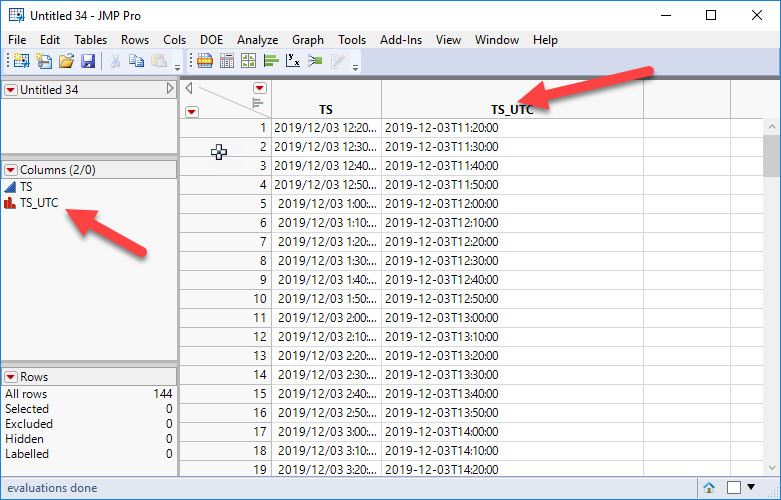The height and width of the screenshot is (500, 781).
Task: Open the Cols menu
Action: coord(174,40)
